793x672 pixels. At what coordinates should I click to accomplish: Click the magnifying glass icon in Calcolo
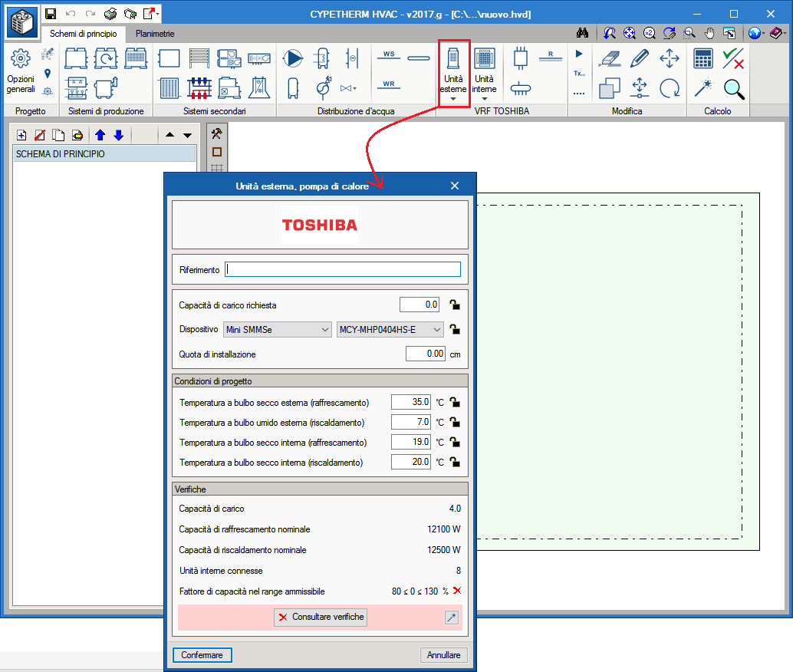pos(733,89)
